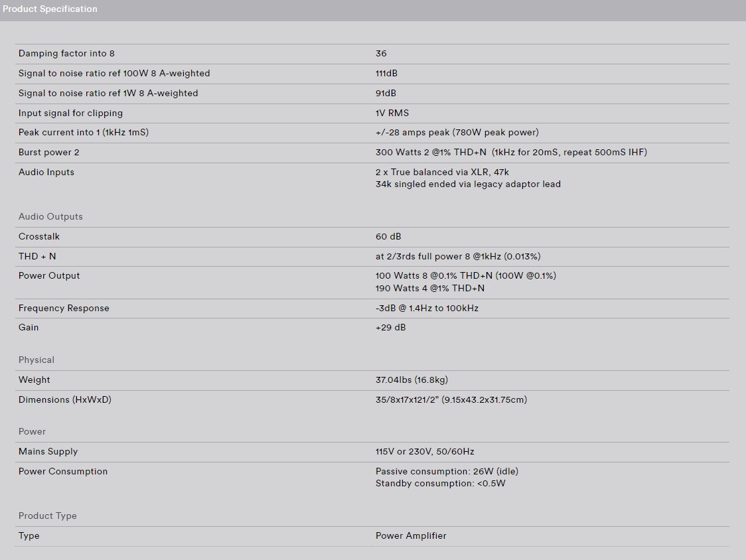Select the Audio Inputs row label
746x560 pixels.
point(46,173)
